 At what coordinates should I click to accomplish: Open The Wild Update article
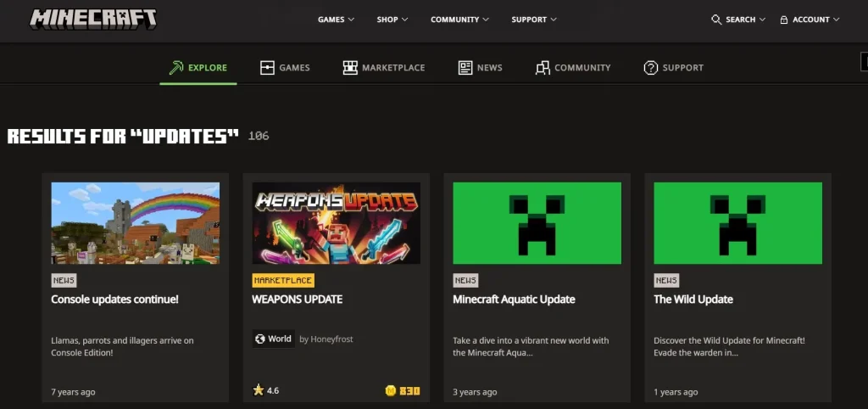tap(693, 300)
